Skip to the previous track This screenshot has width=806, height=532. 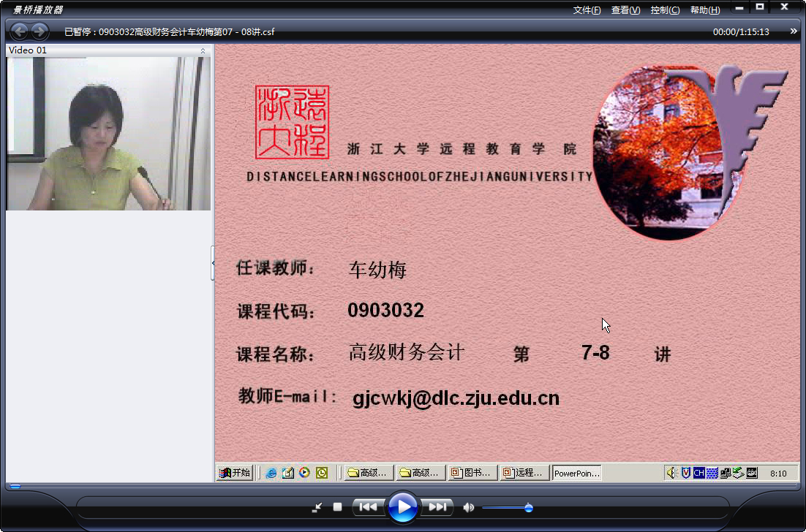pyautogui.click(x=368, y=507)
